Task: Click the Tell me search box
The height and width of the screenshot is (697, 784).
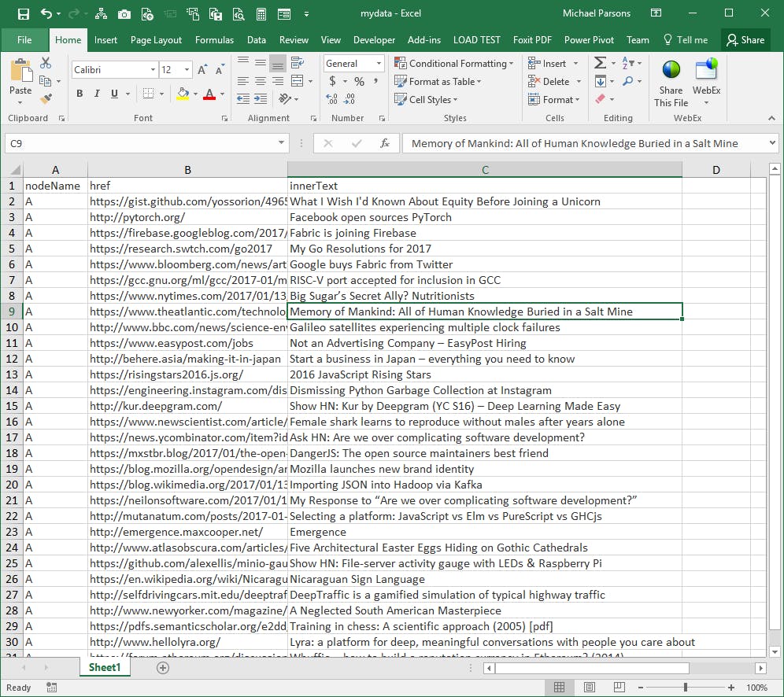Action: coord(693,39)
